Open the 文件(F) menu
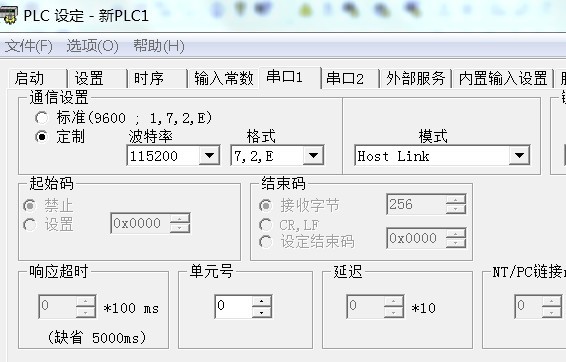Image resolution: width=566 pixels, height=362 pixels. click(x=29, y=46)
